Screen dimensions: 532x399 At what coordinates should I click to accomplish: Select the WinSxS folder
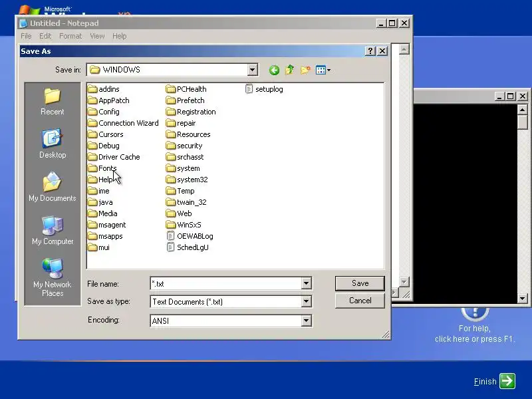pos(184,225)
